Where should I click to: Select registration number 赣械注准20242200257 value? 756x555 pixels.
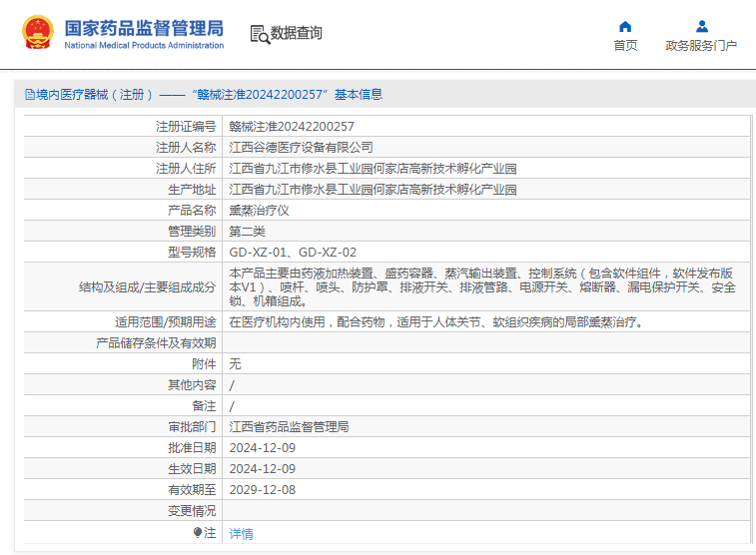click(292, 126)
